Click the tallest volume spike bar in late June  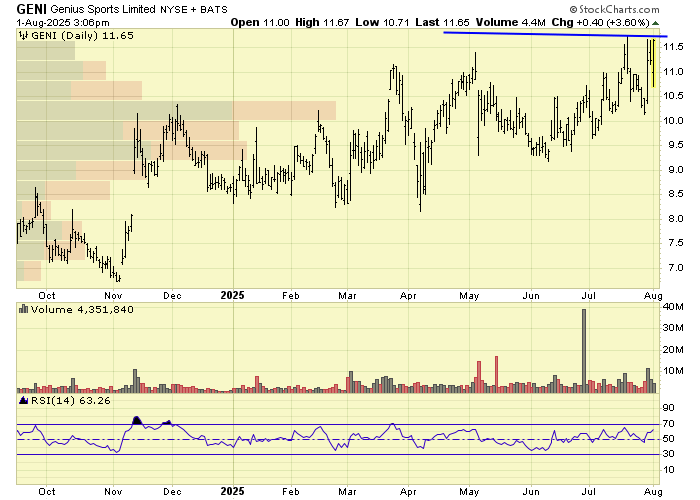click(x=584, y=350)
